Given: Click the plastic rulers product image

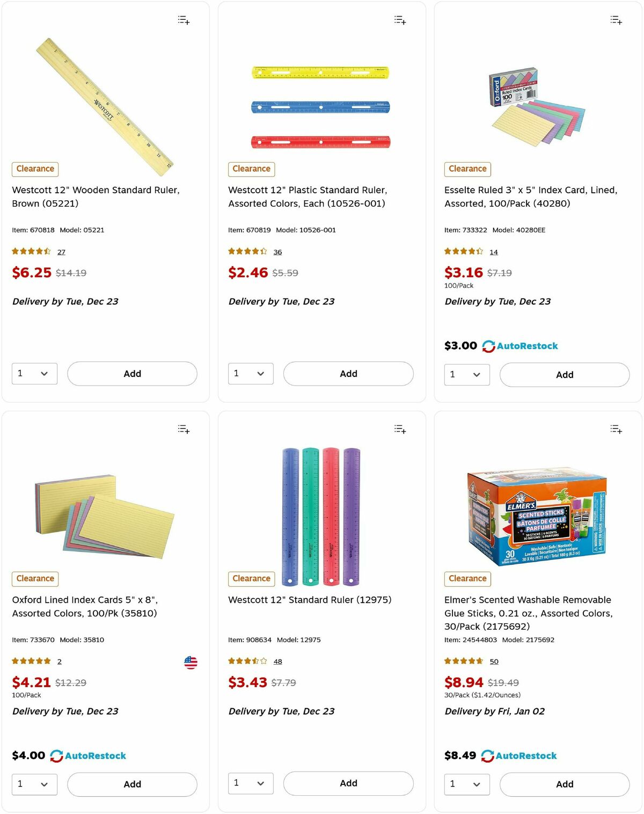Looking at the screenshot, I should coord(320,107).
